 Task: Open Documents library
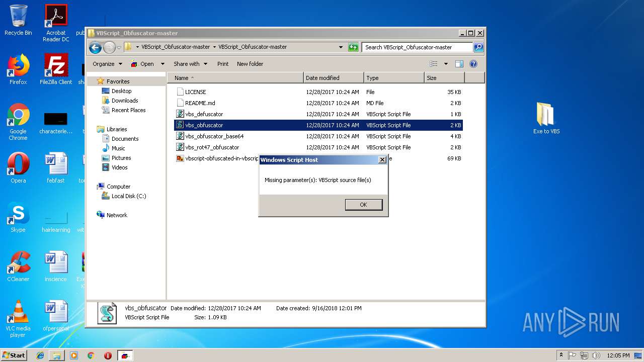(125, 139)
